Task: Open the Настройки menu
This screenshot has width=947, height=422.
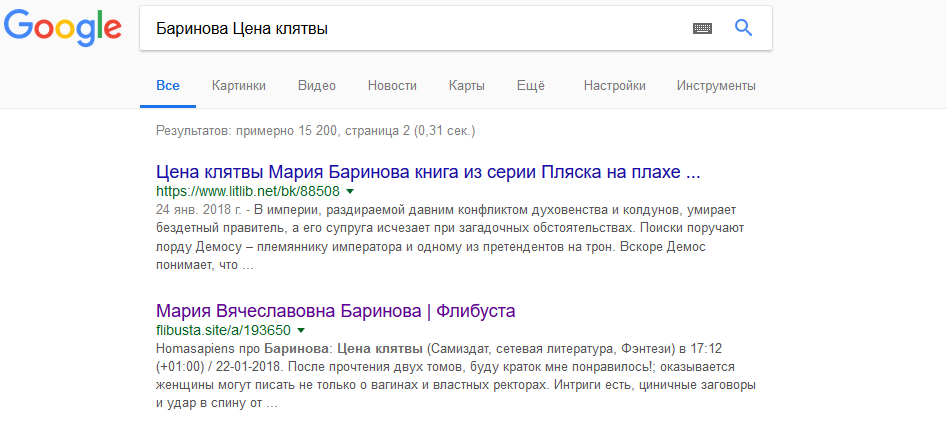Action: [x=614, y=86]
